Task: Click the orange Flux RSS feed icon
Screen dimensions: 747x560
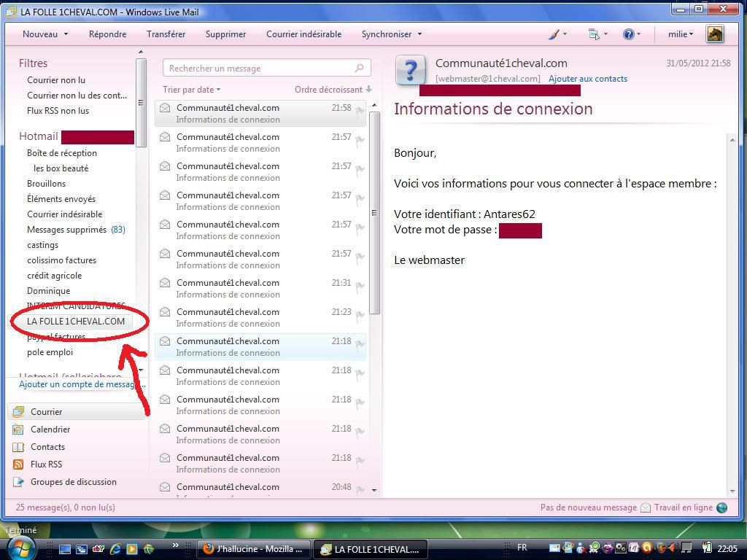Action: [x=18, y=464]
